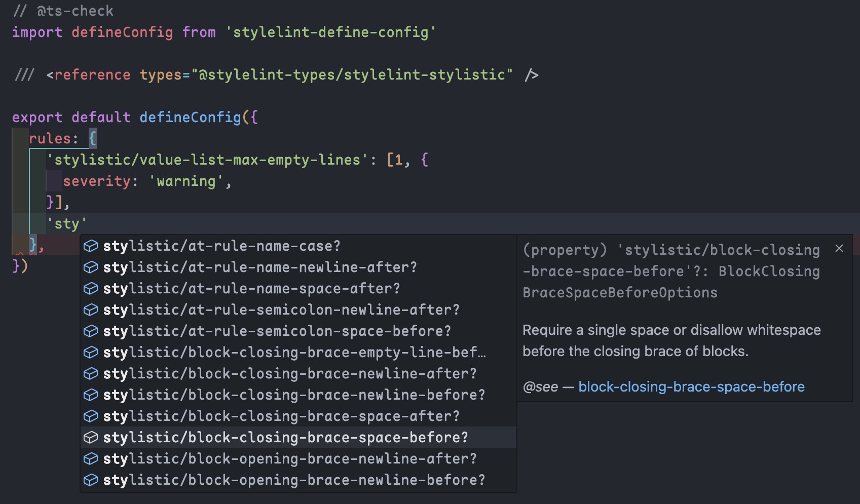This screenshot has height=504, width=860.
Task: Click the 'stylelint-define-config' import string
Action: coord(330,32)
